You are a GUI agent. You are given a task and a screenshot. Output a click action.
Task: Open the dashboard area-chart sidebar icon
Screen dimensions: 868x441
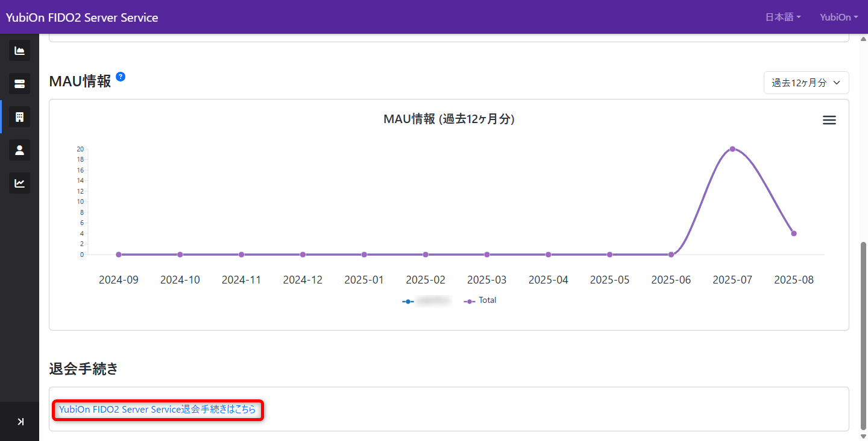[x=19, y=51]
